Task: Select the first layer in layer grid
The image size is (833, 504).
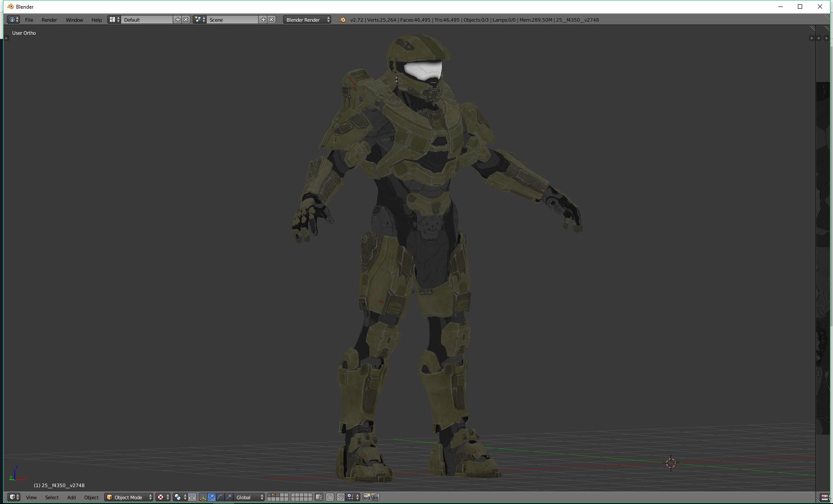Action: [270, 495]
